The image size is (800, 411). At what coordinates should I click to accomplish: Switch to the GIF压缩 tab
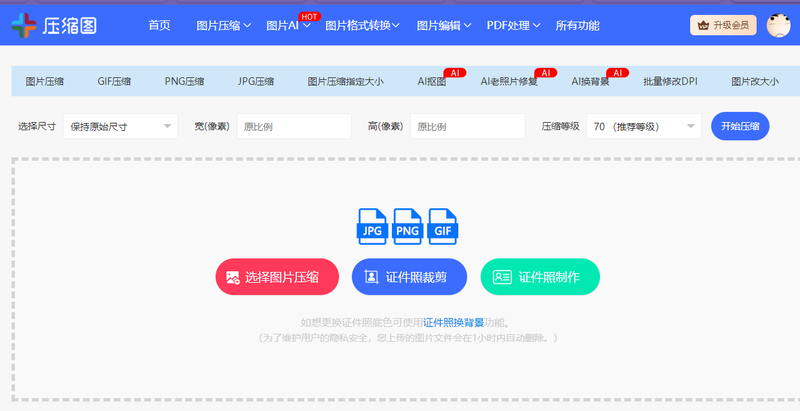[x=114, y=82]
